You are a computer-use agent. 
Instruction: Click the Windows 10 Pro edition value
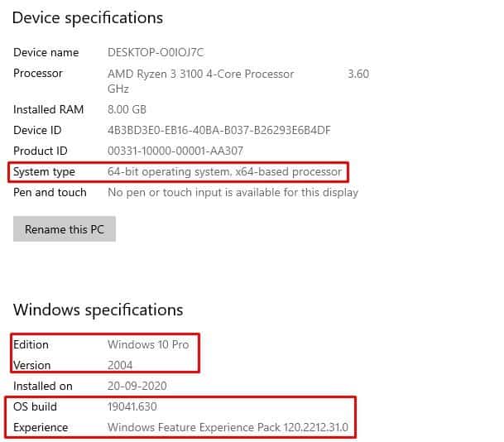coord(148,344)
